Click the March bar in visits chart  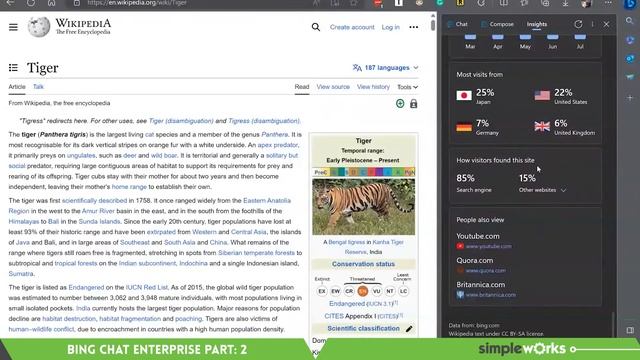(470, 37)
